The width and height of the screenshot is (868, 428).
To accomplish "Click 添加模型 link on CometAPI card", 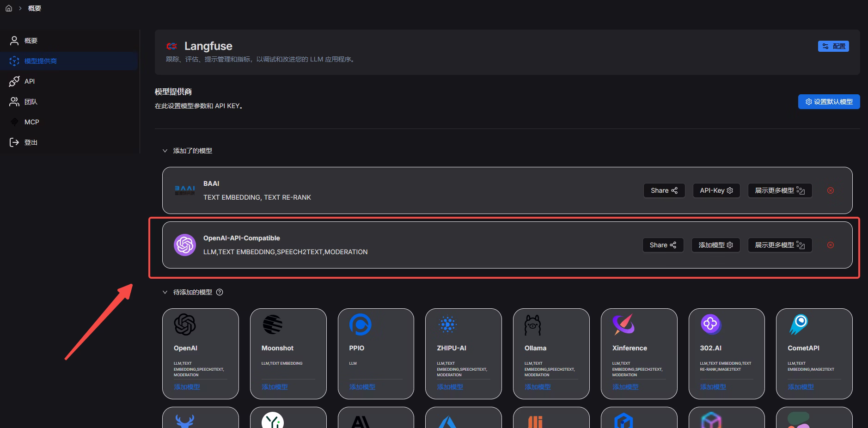I will pos(801,387).
